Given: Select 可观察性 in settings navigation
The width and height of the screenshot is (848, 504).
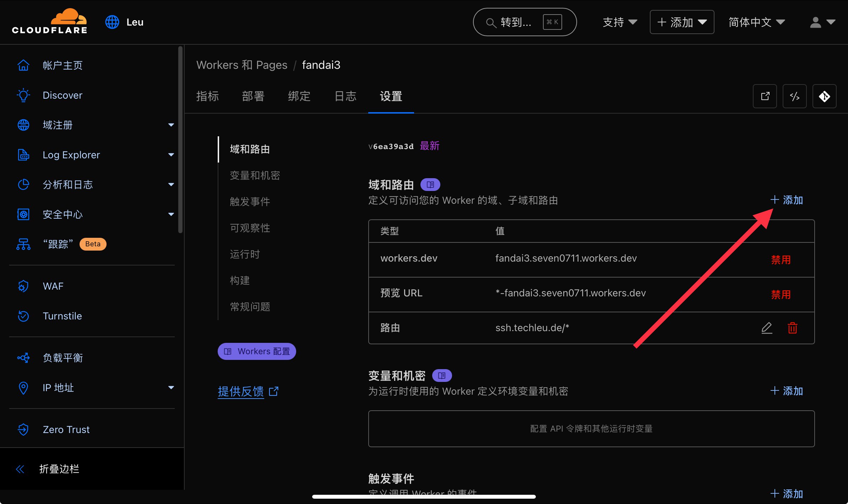Looking at the screenshot, I should 250,228.
